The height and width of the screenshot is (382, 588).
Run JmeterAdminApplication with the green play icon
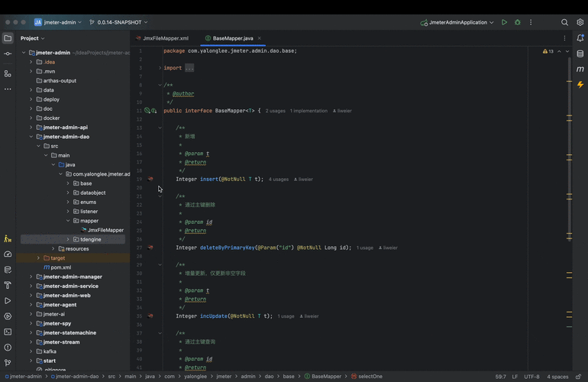click(x=504, y=22)
